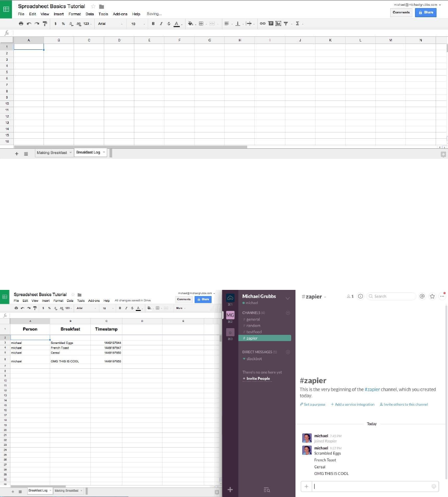Click Redo arrow in the upper Sheets window

click(37, 23)
